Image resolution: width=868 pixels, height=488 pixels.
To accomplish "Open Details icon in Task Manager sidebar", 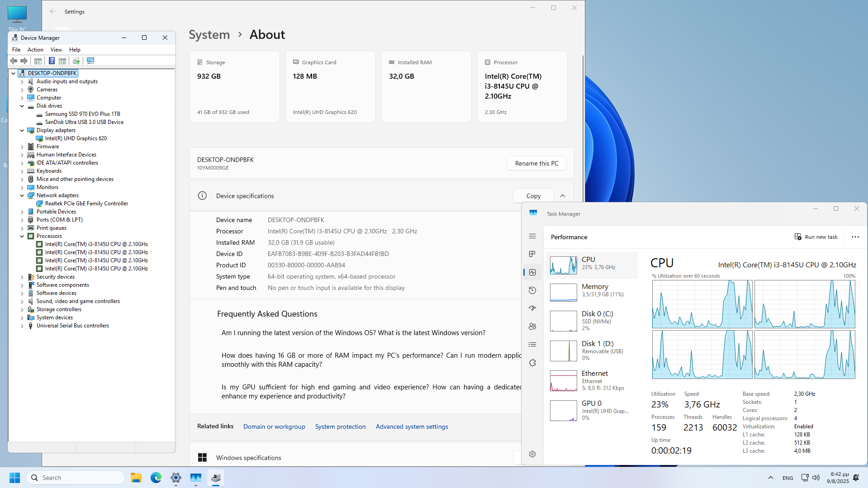I will coord(532,345).
